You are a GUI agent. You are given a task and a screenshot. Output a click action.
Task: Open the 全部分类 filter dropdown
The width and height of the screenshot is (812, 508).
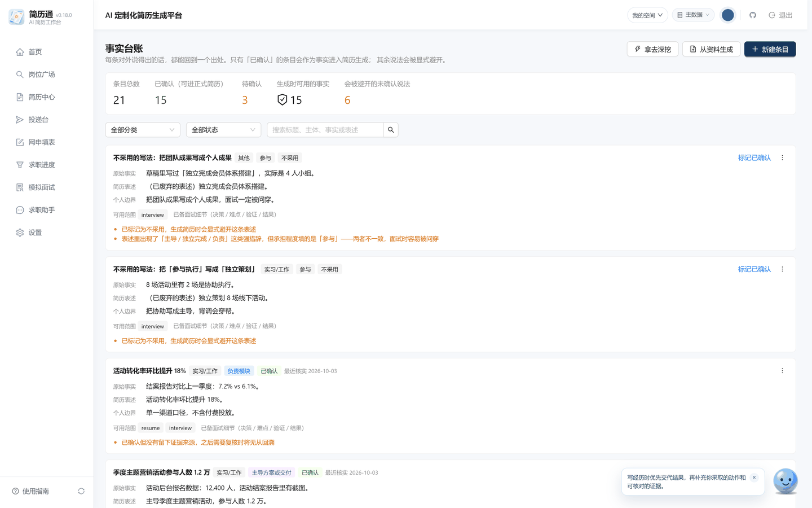(x=143, y=130)
